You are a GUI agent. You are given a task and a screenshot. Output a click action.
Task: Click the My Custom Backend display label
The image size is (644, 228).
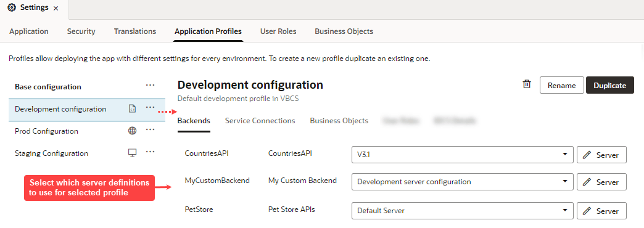point(302,181)
